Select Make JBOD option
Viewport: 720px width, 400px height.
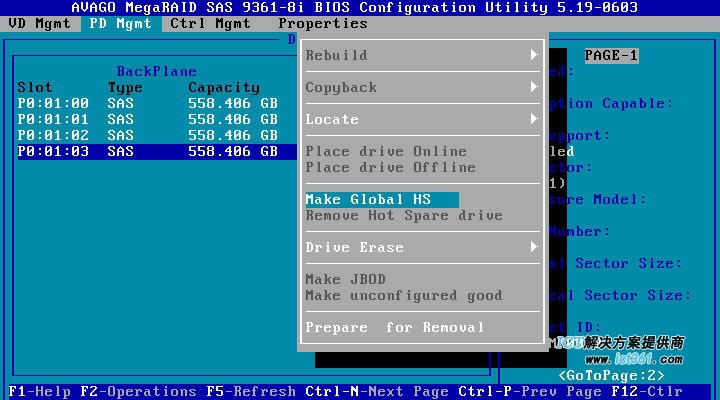tap(346, 280)
